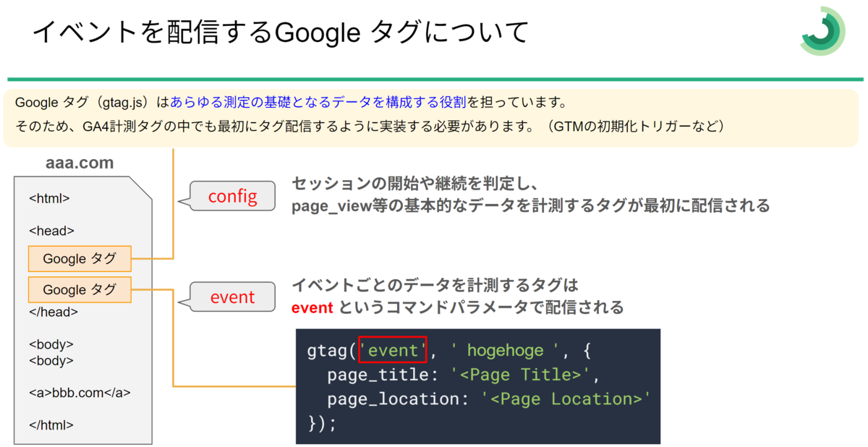Click 'Google タグ（gtag.js）は' at start of the note

(x=92, y=102)
